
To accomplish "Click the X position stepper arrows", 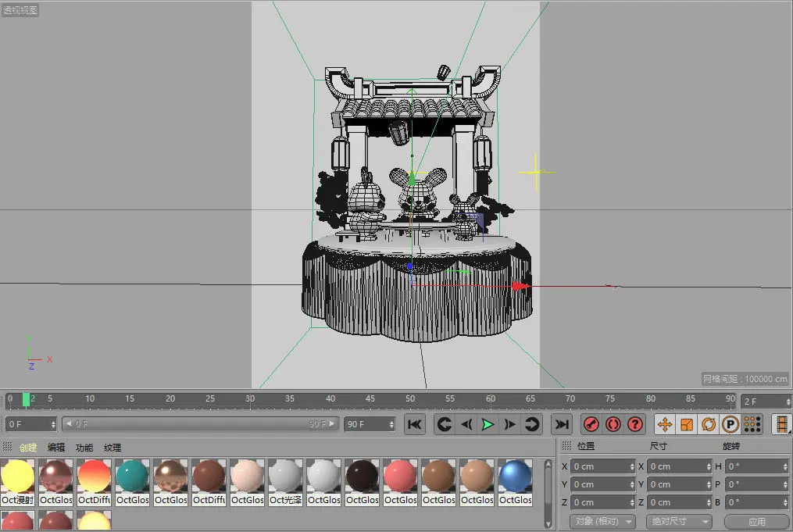I will 632,466.
